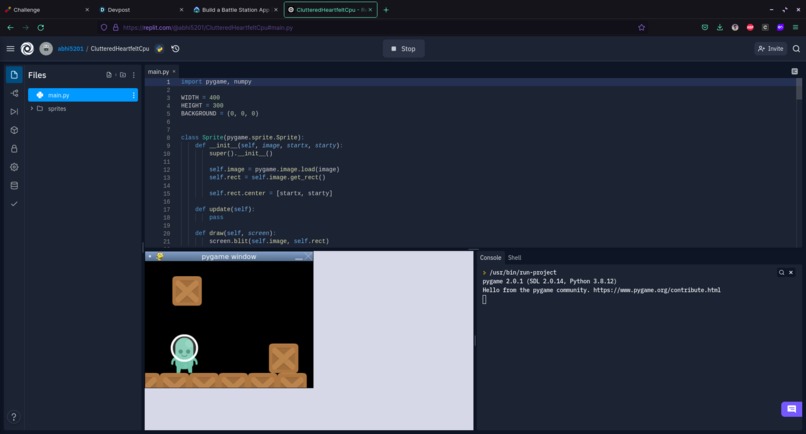Switch to the Console tab
Image resolution: width=806 pixels, height=434 pixels.
coord(490,258)
